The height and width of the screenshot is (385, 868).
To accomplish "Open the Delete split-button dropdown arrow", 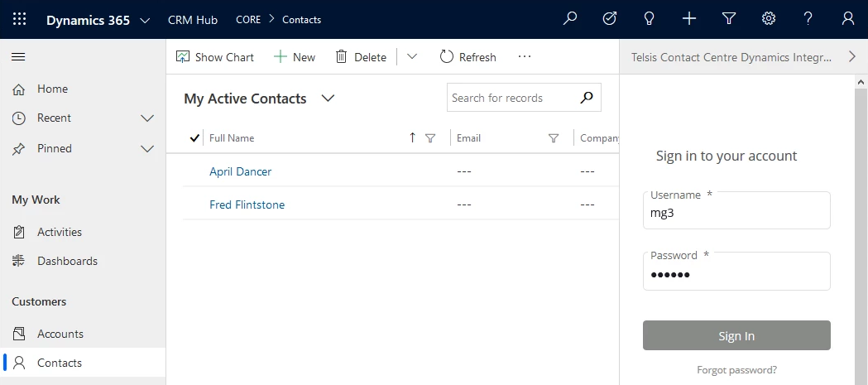I will coord(411,56).
